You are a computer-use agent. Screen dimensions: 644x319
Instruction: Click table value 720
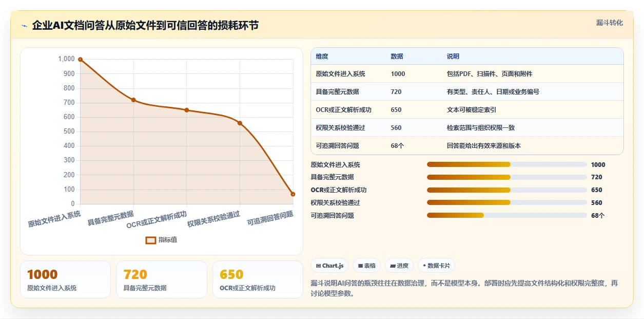tap(396, 92)
